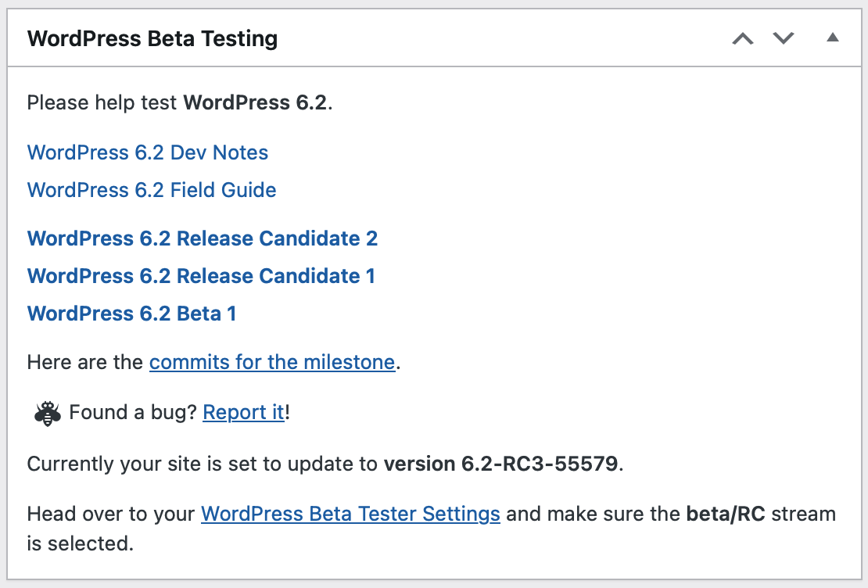Click the bee bug icon
The height and width of the screenshot is (588, 868).
point(48,413)
